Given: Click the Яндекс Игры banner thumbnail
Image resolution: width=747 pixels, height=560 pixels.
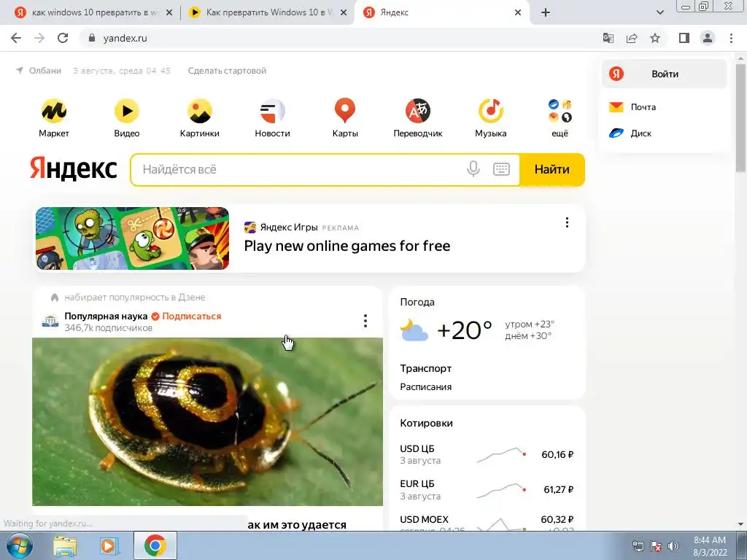Looking at the screenshot, I should pos(132,238).
